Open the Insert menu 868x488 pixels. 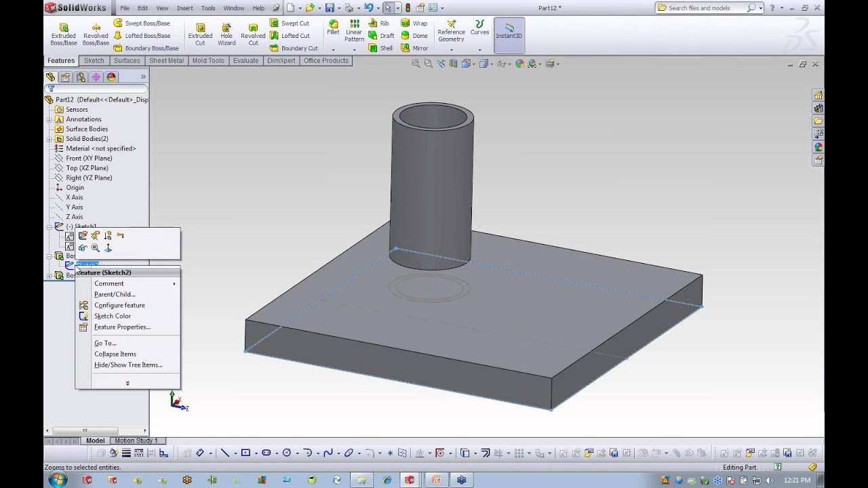pos(184,8)
